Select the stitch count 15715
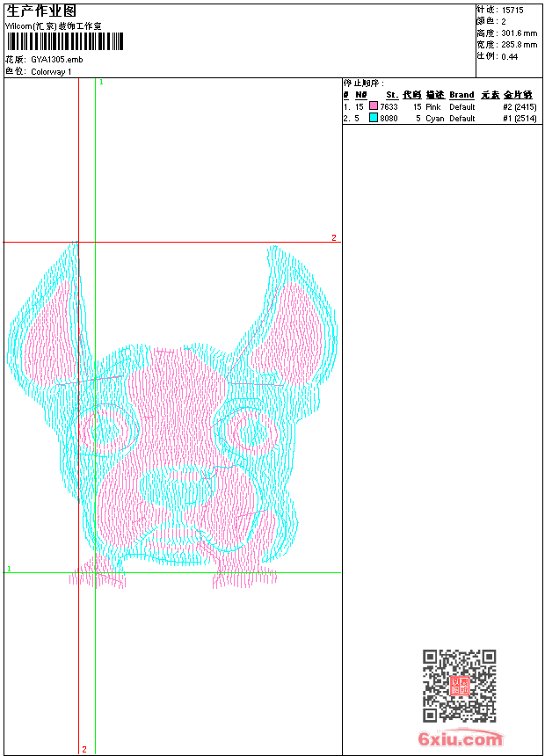Viewport: 545px width, 756px height. click(x=512, y=11)
